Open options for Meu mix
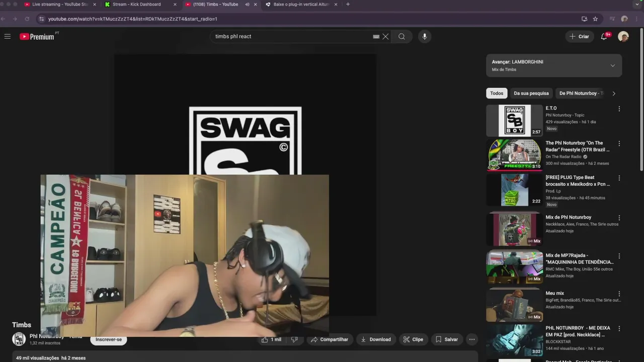Screen dimensions: 644x362 click(619, 294)
